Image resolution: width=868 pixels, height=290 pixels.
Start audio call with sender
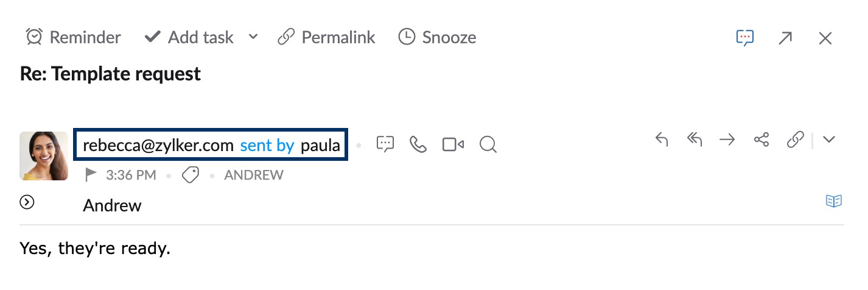418,144
